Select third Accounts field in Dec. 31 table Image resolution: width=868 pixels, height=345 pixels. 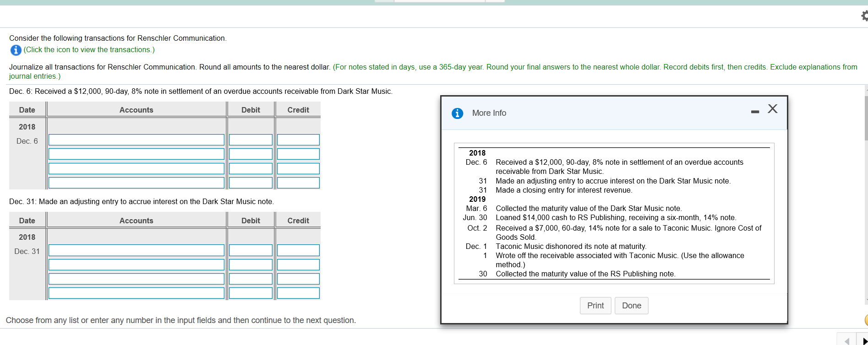pyautogui.click(x=136, y=279)
